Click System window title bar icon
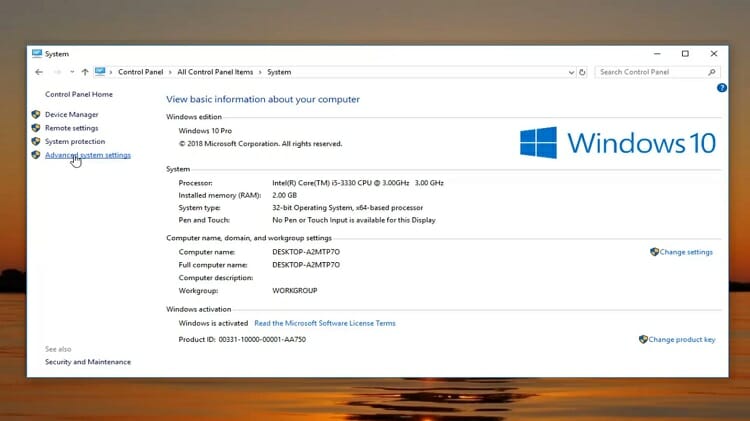750x421 pixels. click(37, 53)
